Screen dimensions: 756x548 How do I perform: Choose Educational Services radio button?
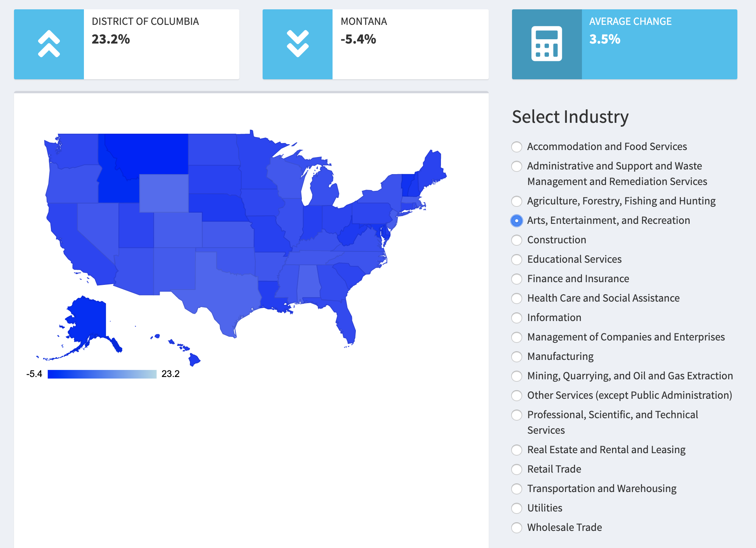517,260
